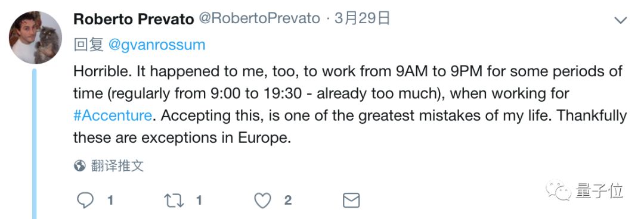Like the tweet with the heart icon
This screenshot has height=219, width=644.
pyautogui.click(x=262, y=201)
